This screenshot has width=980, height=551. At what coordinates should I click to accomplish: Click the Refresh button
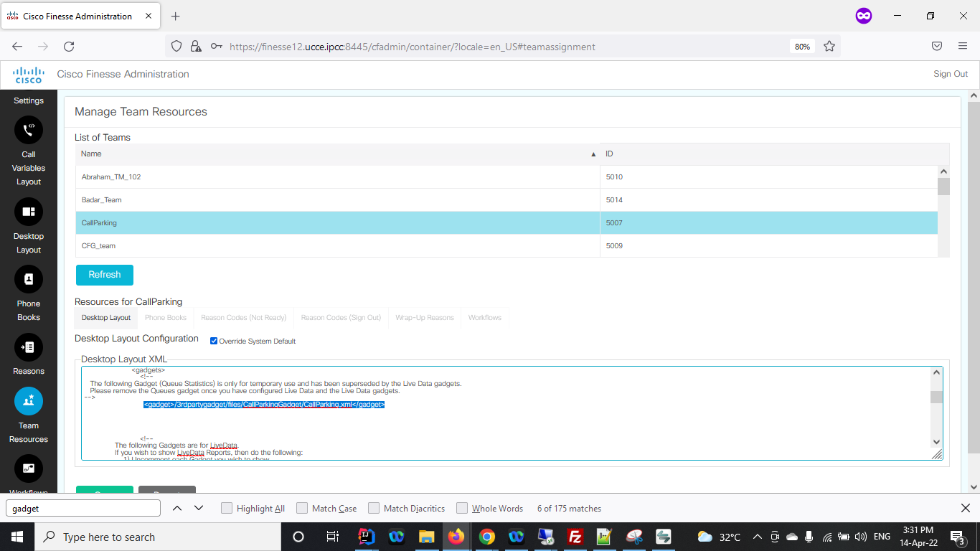click(x=105, y=275)
